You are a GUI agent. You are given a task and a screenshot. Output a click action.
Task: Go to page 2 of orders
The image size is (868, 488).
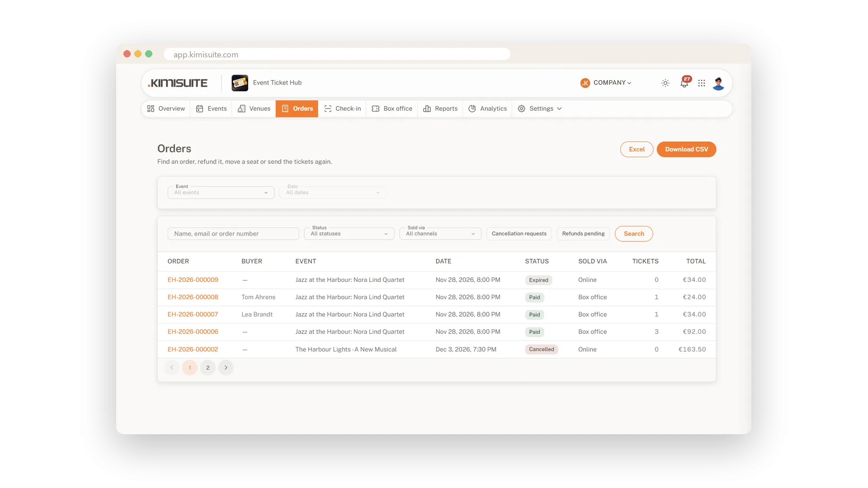pos(208,368)
